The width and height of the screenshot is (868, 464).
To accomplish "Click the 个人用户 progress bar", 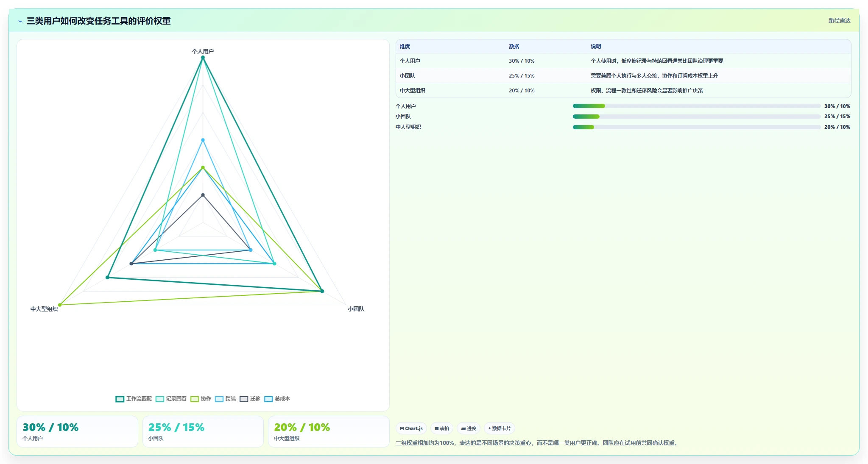I will (x=697, y=106).
